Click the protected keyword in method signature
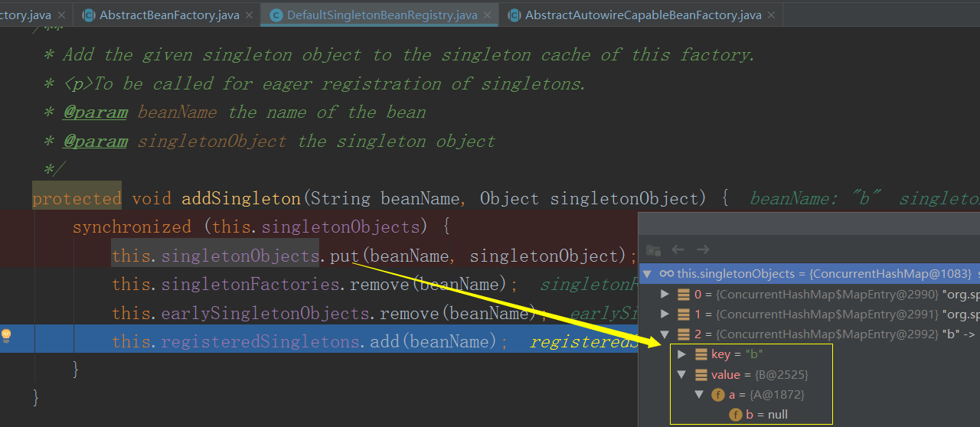The width and height of the screenshot is (980, 427). [x=77, y=199]
